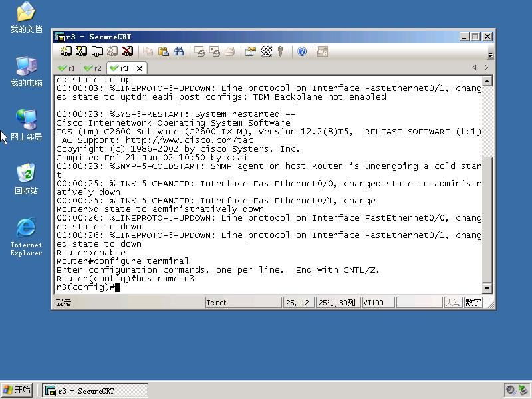
Task: Open Session Options properties icon
Action: point(251,51)
